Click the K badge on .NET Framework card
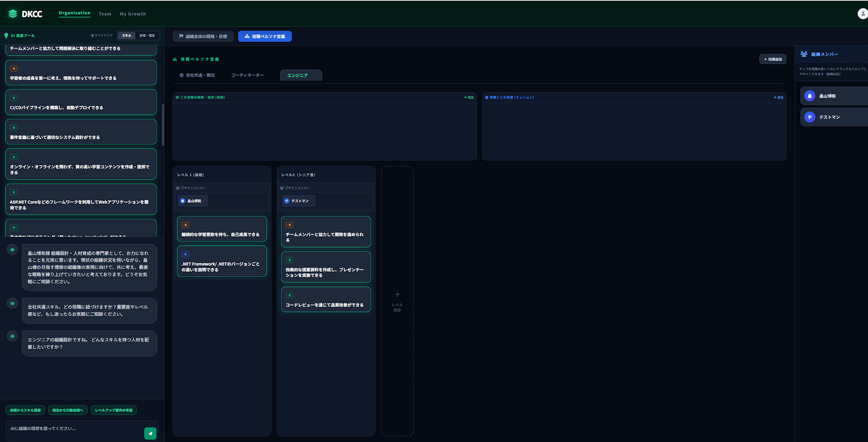 (185, 254)
